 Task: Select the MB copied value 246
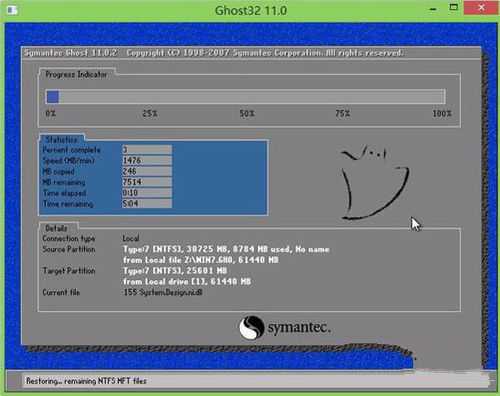click(x=147, y=171)
